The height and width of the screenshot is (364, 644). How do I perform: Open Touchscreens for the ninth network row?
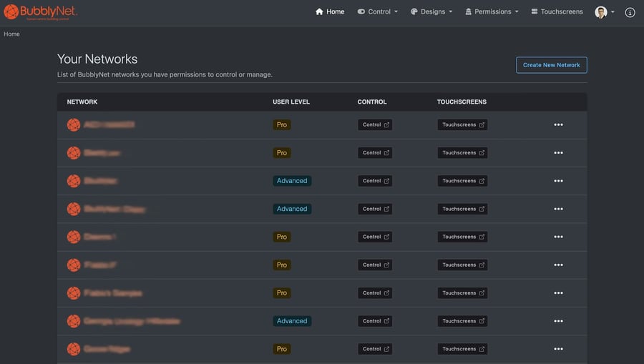pyautogui.click(x=462, y=349)
